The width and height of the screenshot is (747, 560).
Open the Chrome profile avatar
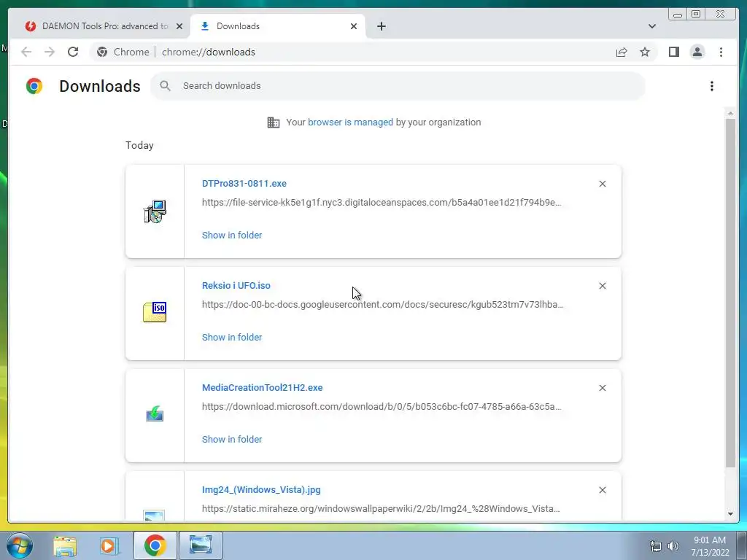click(x=697, y=52)
